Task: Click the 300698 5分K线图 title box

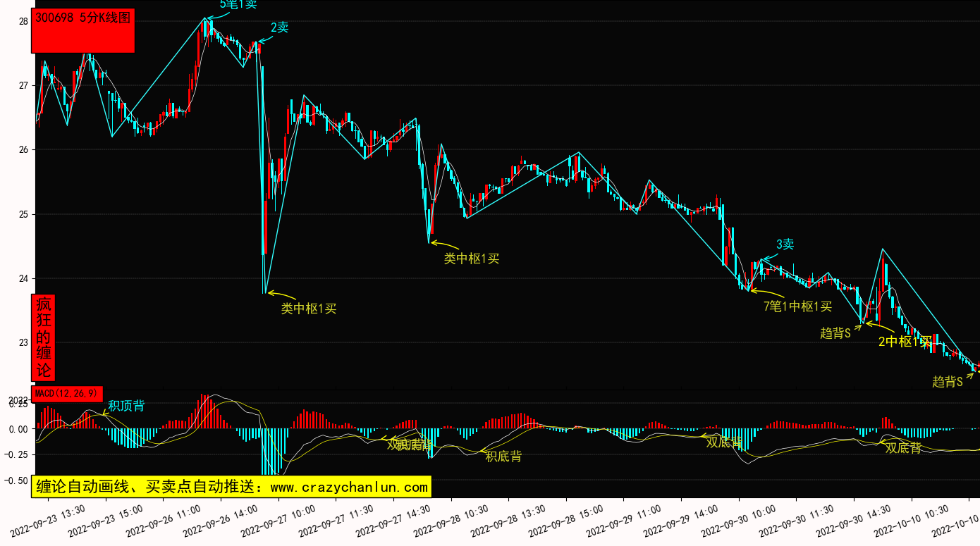Action: (83, 30)
